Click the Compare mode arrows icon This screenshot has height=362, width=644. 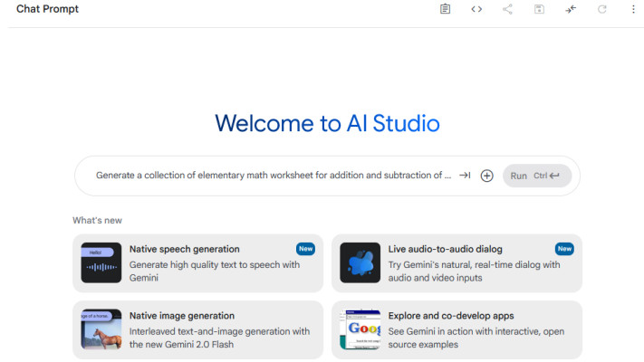pos(571,9)
